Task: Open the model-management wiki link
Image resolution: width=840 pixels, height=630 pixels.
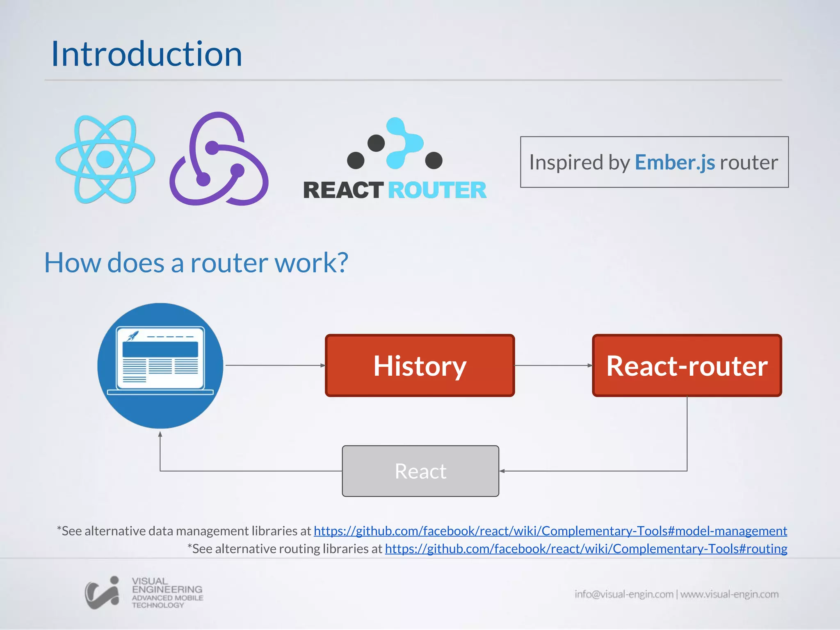Action: (550, 531)
